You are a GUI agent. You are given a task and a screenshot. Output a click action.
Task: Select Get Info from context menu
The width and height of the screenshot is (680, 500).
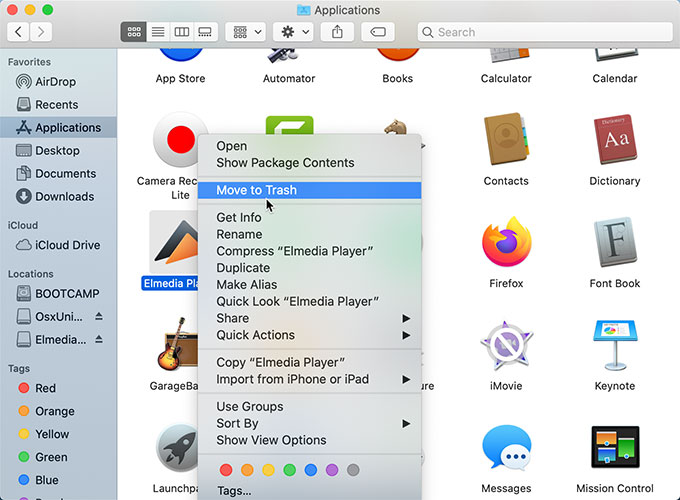[x=239, y=218]
